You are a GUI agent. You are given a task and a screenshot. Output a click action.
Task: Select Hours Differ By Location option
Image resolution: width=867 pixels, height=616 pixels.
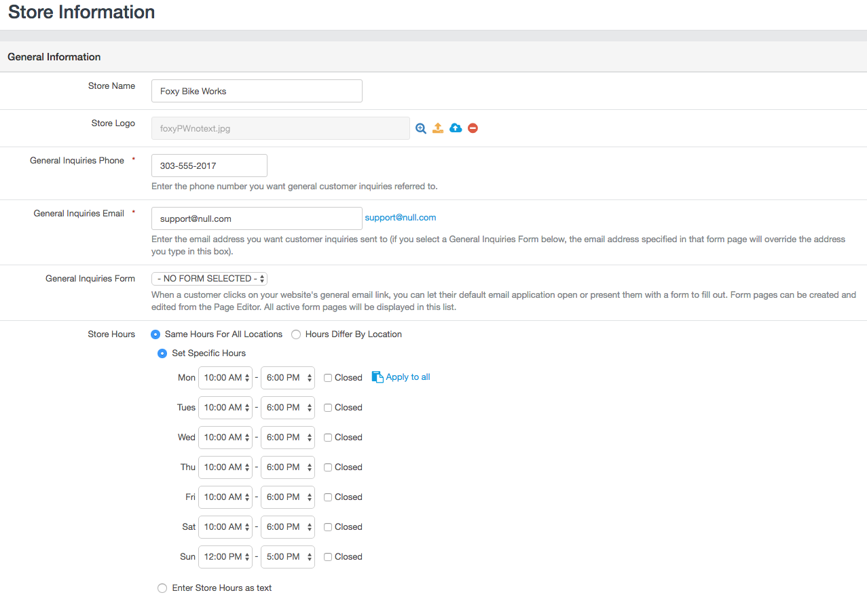click(x=296, y=334)
